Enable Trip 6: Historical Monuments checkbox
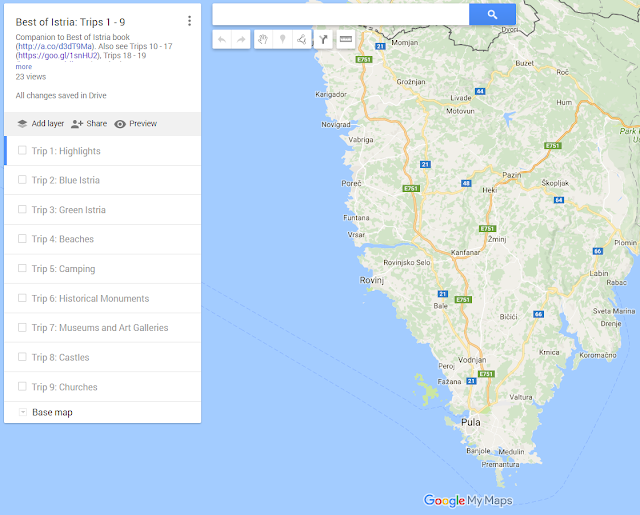Image resolution: width=640 pixels, height=515 pixels. (22, 298)
